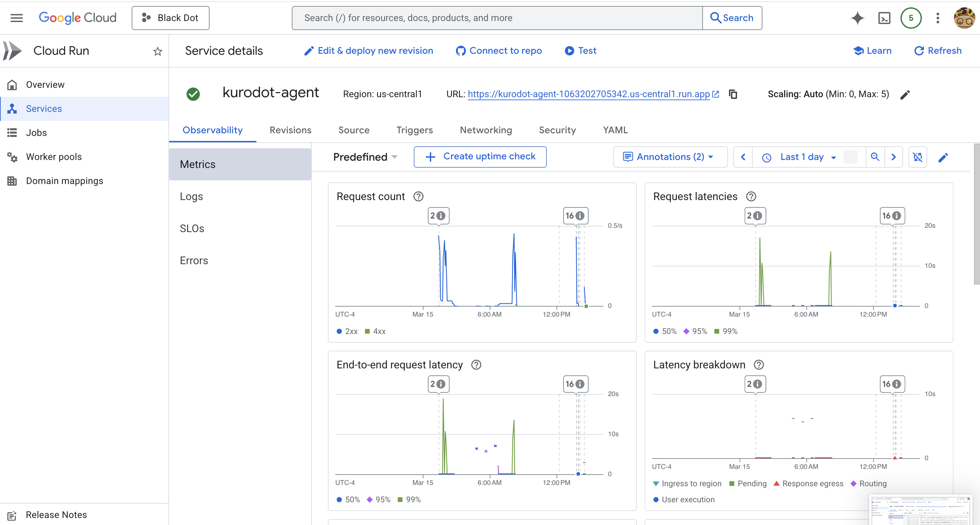Open the main navigation hamburger menu
980x525 pixels.
pyautogui.click(x=16, y=18)
